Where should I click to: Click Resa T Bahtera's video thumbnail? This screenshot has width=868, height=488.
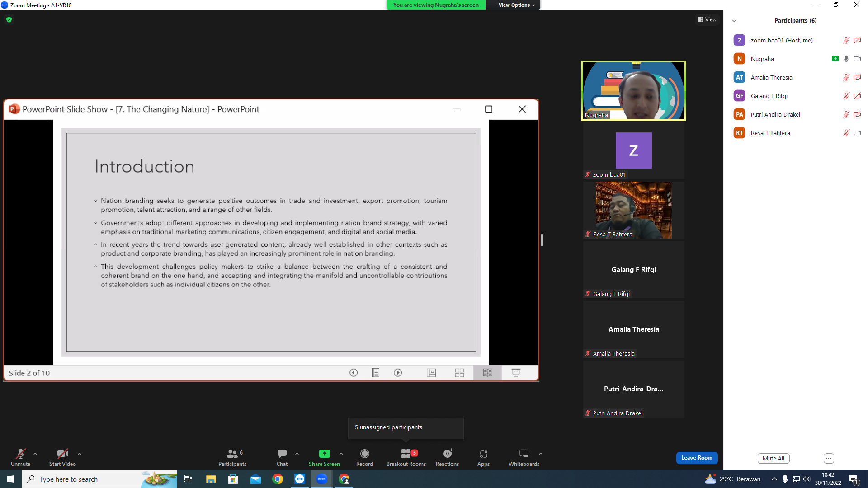633,210
